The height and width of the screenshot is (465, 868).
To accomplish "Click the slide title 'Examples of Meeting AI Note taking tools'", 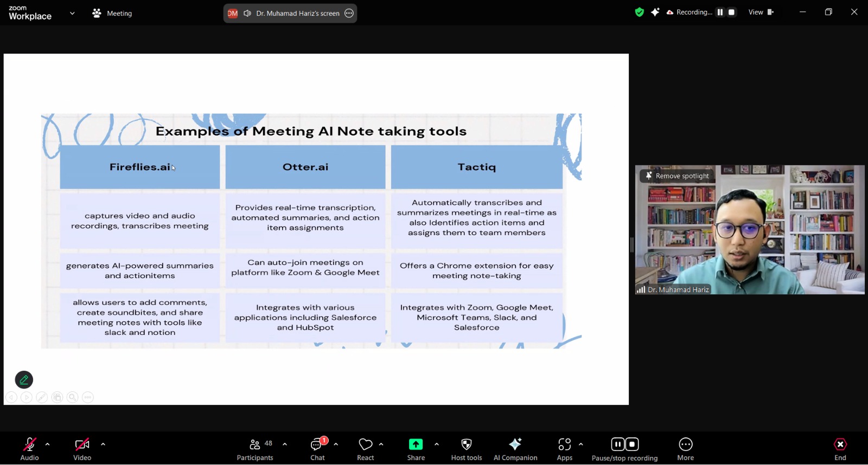I will pos(311,131).
